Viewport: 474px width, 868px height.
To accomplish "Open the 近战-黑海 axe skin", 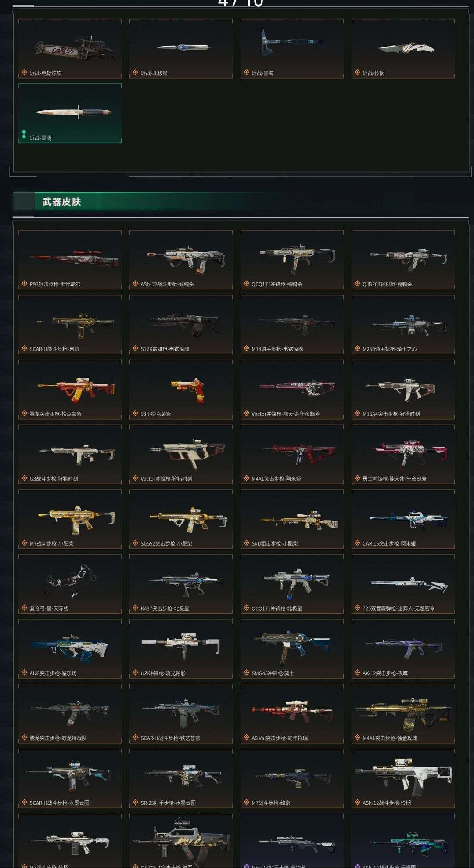I will pyautogui.click(x=292, y=49).
